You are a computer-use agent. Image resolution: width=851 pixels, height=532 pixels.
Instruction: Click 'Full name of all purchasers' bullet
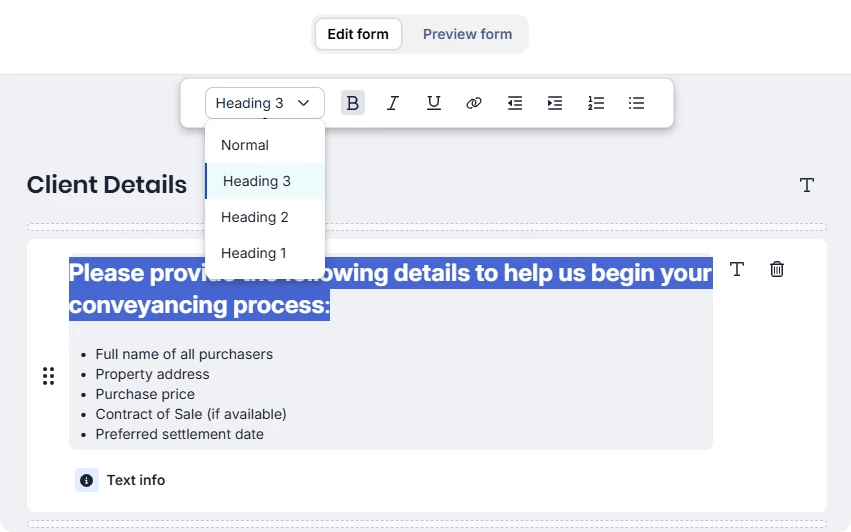pos(184,354)
